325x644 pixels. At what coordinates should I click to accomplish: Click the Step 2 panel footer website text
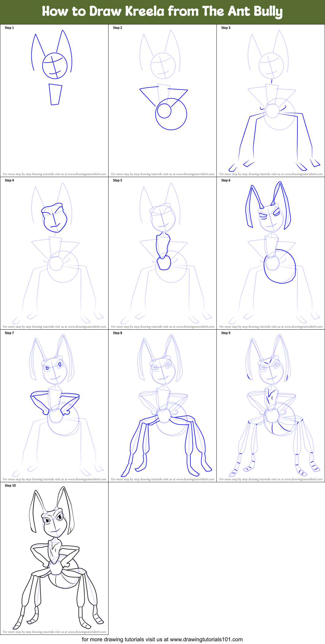point(163,174)
